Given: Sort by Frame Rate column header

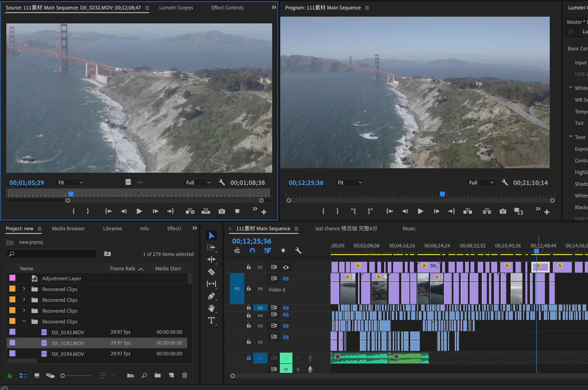Looking at the screenshot, I should click(123, 269).
